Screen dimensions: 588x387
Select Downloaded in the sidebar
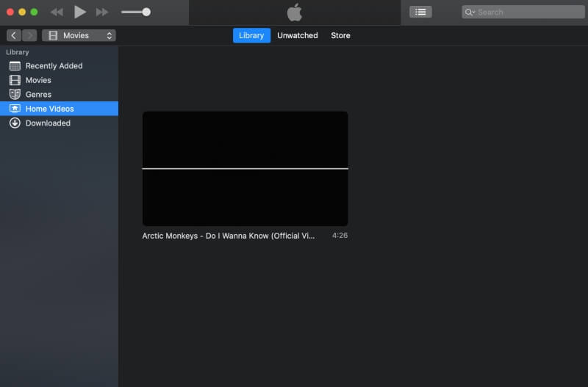[60, 123]
